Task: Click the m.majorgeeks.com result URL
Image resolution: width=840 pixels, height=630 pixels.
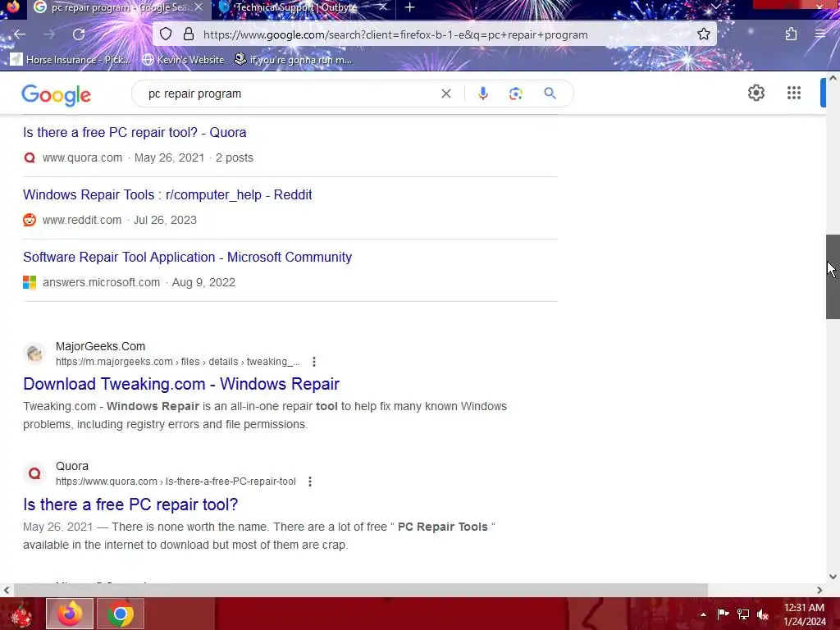Action: coord(178,362)
